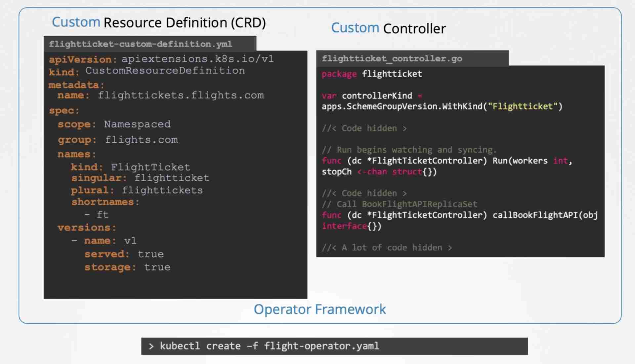
Task: Click the '//< Code hidden >' comment above 'Call BookFlightAPIReplicaSet'
Action: click(364, 193)
